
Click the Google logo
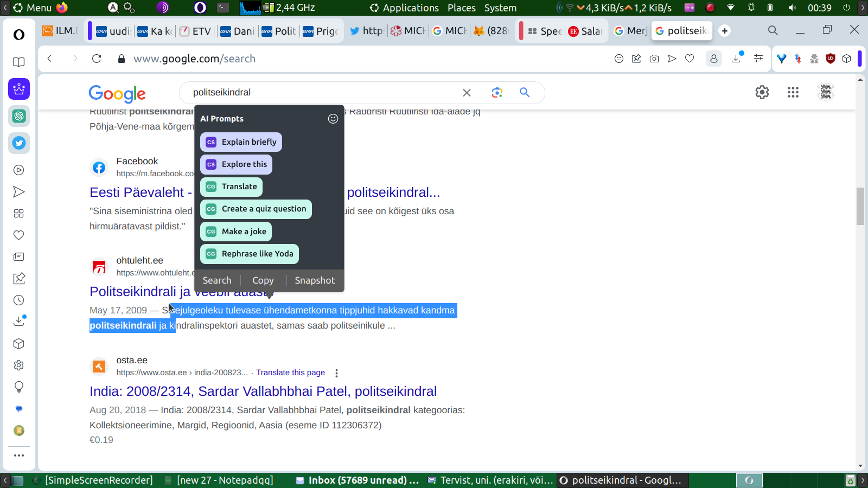117,94
